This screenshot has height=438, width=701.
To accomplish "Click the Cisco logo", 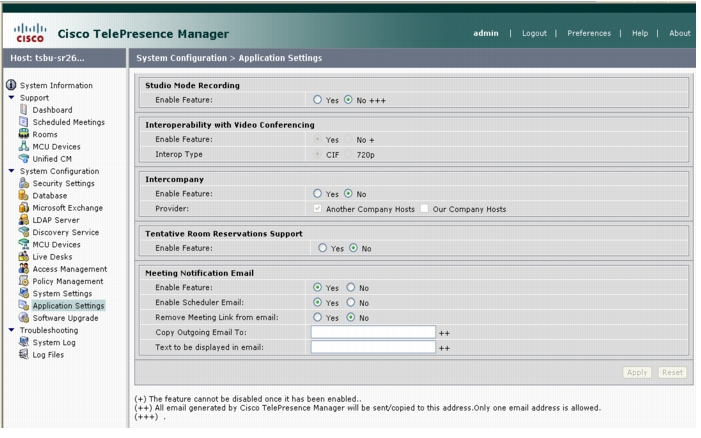I will (x=30, y=33).
